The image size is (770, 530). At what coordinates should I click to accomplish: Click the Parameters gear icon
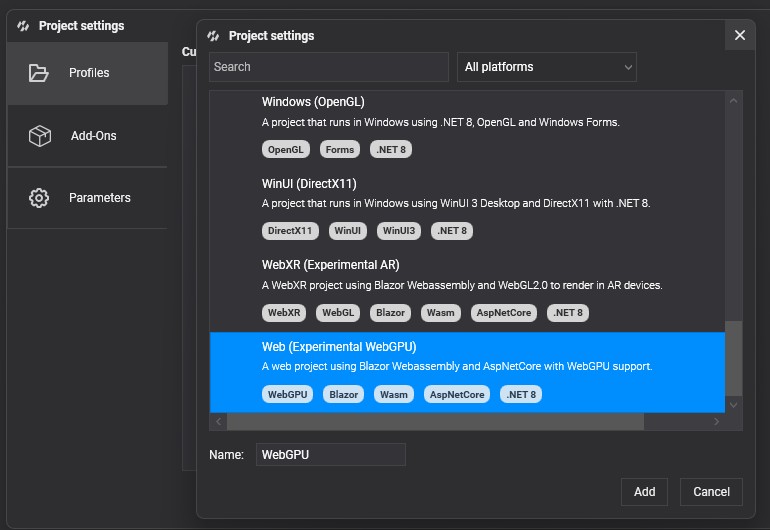tap(39, 198)
